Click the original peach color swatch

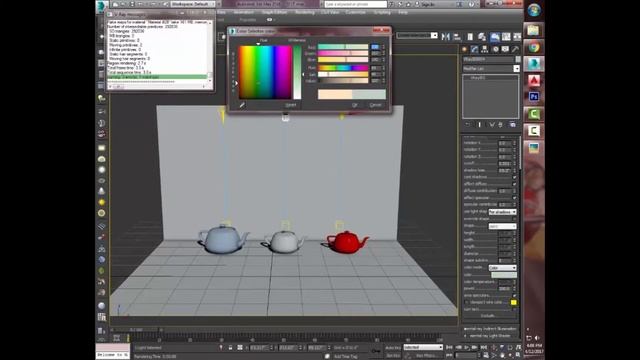[x=335, y=94]
